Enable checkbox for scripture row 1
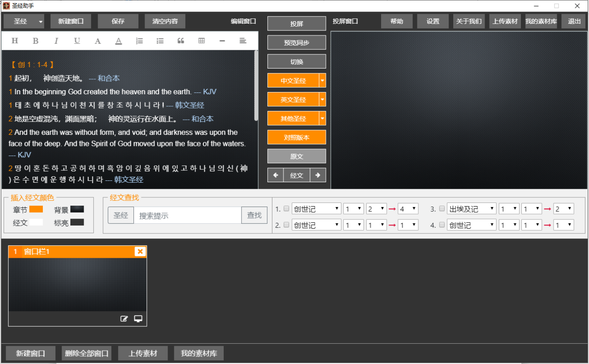Image resolution: width=589 pixels, height=364 pixels. [286, 209]
